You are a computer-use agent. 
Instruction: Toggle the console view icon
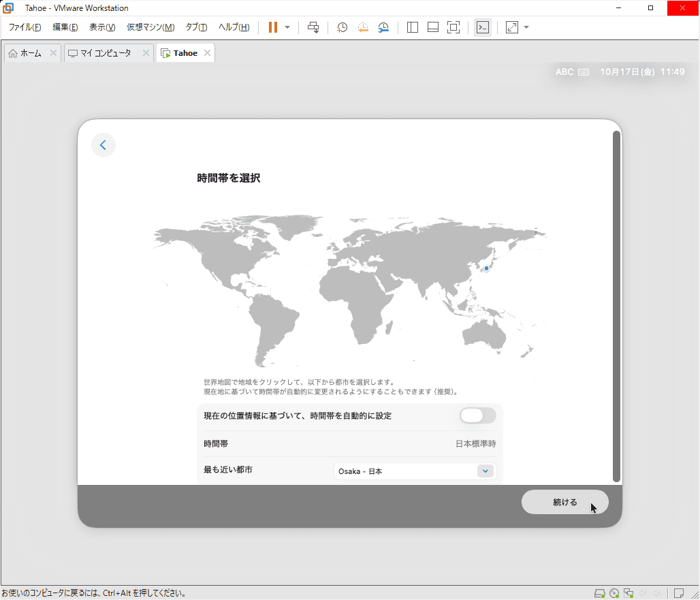click(482, 27)
